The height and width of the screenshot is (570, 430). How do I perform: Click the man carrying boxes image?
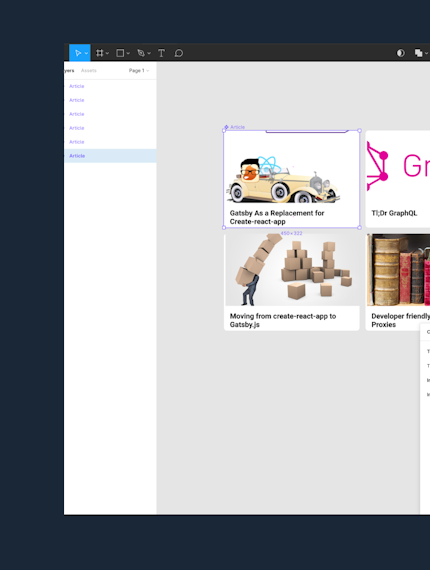click(292, 270)
